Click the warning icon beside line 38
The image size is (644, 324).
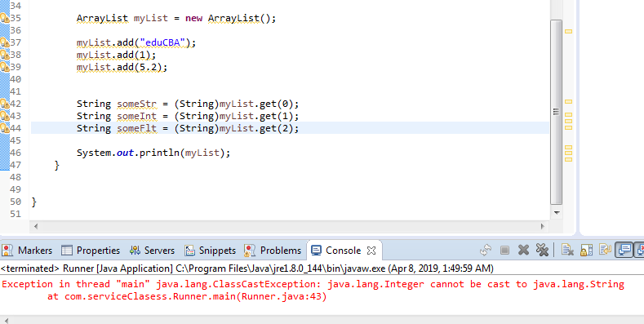(x=5, y=55)
